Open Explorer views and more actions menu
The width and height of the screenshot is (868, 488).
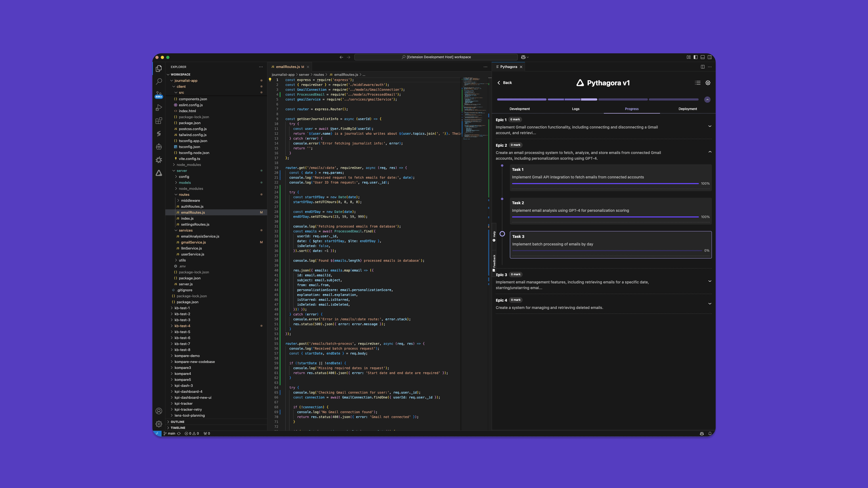(261, 67)
